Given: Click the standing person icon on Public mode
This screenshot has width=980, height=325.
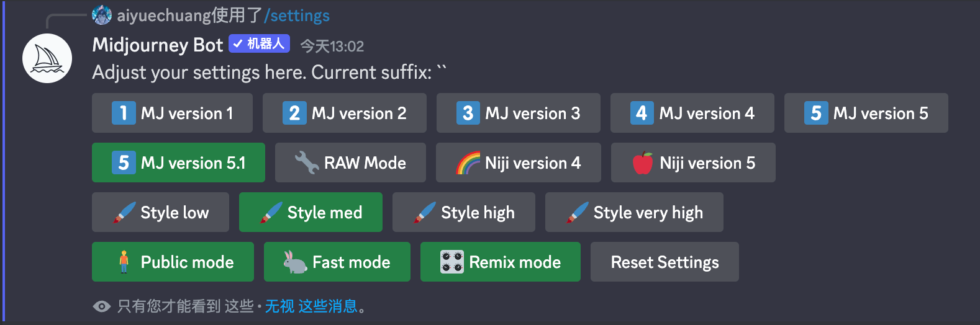Looking at the screenshot, I should (x=124, y=262).
